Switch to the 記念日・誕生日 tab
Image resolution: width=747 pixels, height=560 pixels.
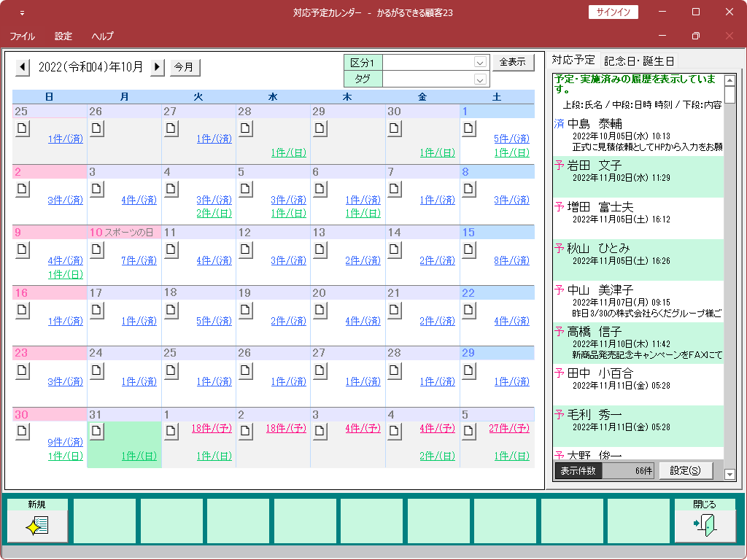coord(639,61)
